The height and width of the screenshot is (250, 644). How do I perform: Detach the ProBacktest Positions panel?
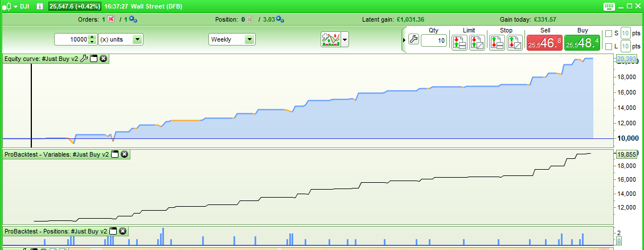(x=113, y=231)
